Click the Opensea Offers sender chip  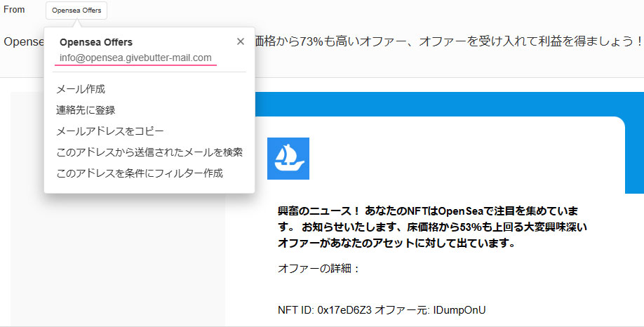76,10
